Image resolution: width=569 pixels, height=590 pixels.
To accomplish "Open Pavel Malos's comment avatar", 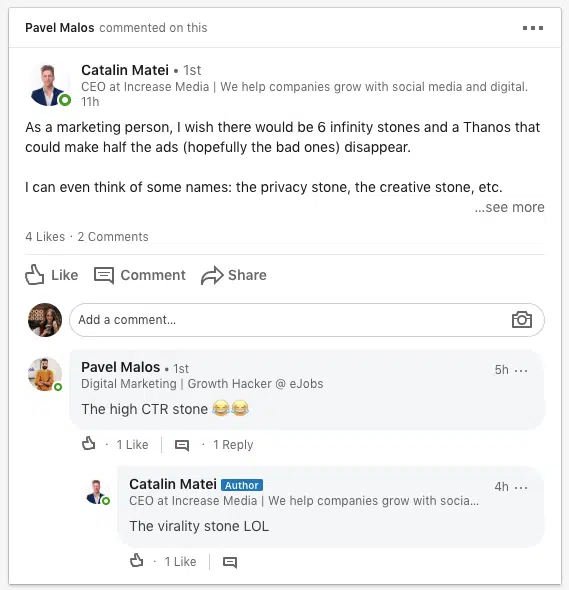I will [45, 374].
